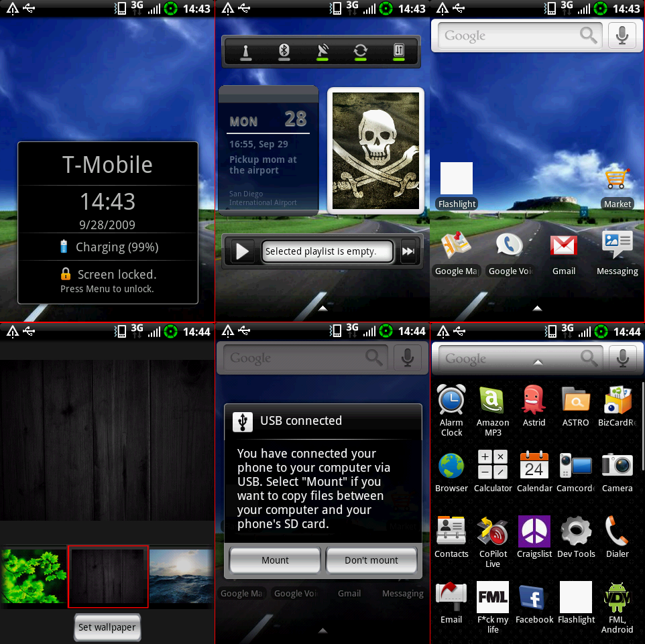Launch the Google Voice home shortcut
645x644 pixels.
click(510, 254)
